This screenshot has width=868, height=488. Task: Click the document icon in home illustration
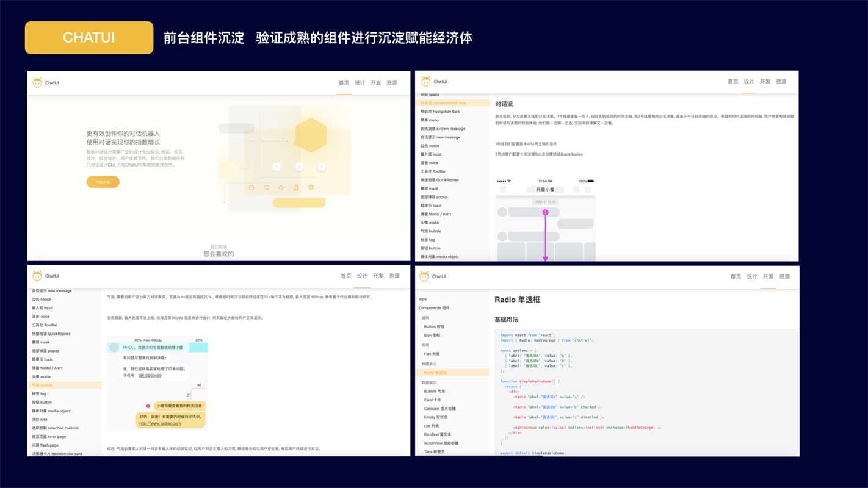click(296, 188)
